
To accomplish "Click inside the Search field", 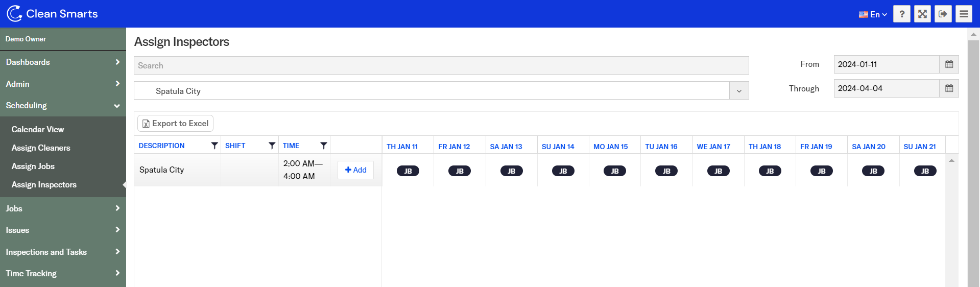I will (x=441, y=65).
